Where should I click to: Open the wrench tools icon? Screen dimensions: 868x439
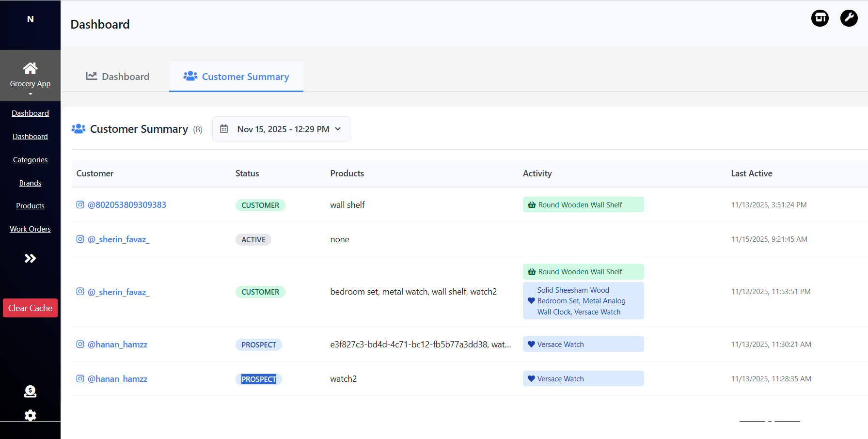coord(849,18)
